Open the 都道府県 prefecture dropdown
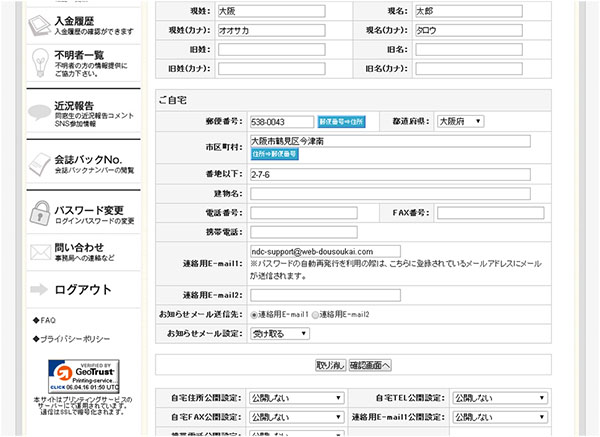This screenshot has width=600, height=437. click(x=461, y=121)
